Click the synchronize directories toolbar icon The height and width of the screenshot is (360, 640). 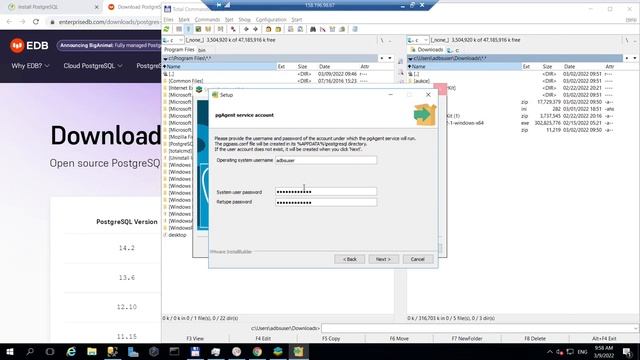(x=332, y=29)
